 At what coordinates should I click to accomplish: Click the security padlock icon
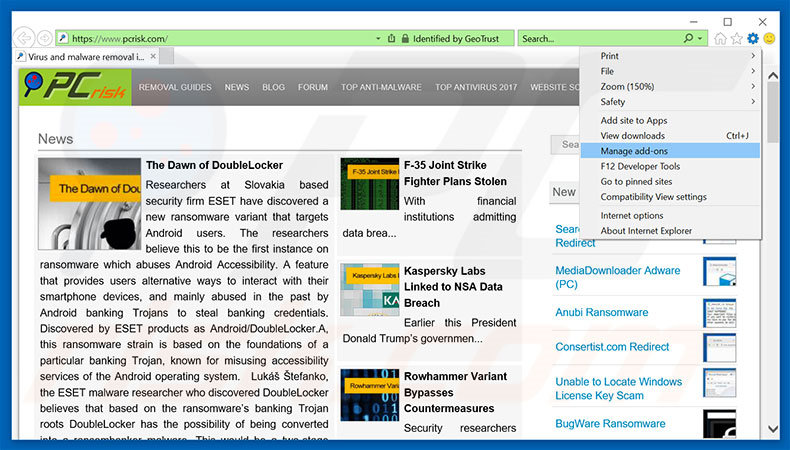coord(405,38)
